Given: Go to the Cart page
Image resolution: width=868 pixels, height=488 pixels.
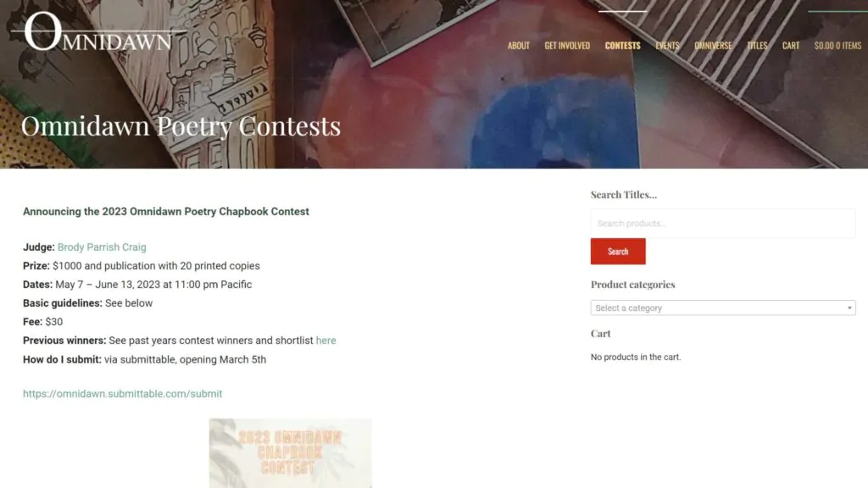Looking at the screenshot, I should tap(791, 46).
